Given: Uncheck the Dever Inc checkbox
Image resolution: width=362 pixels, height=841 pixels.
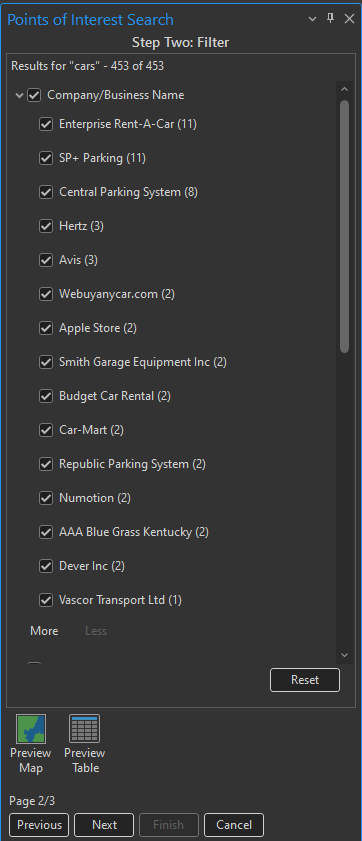Looking at the screenshot, I should pyautogui.click(x=46, y=566).
